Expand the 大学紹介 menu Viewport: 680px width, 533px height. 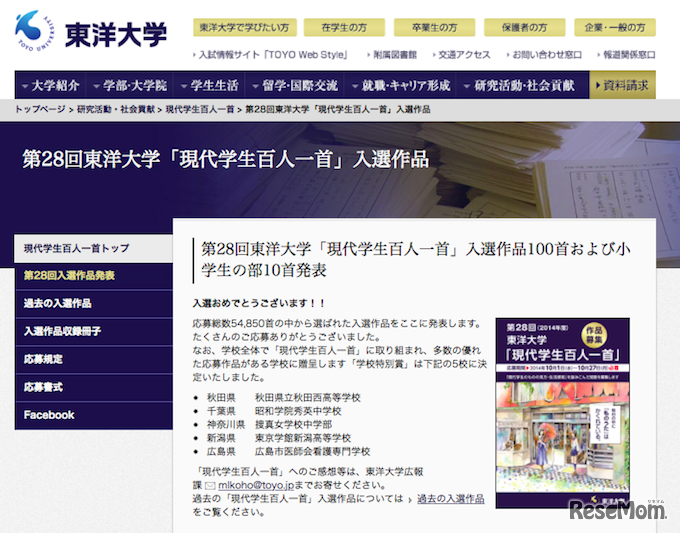click(51, 85)
